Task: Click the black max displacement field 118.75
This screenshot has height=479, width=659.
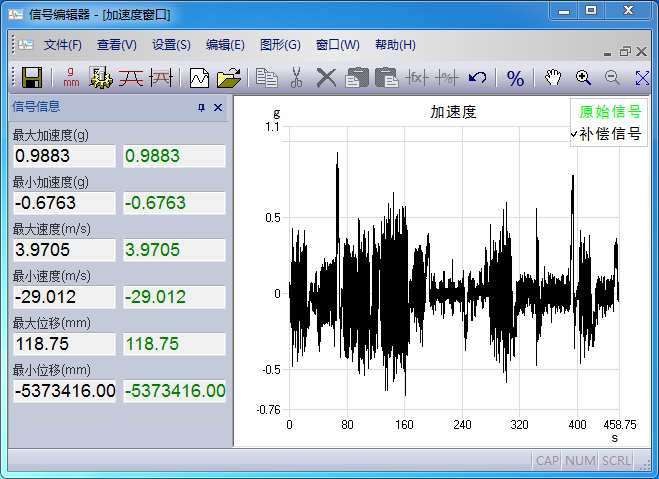Action: pyautogui.click(x=64, y=344)
